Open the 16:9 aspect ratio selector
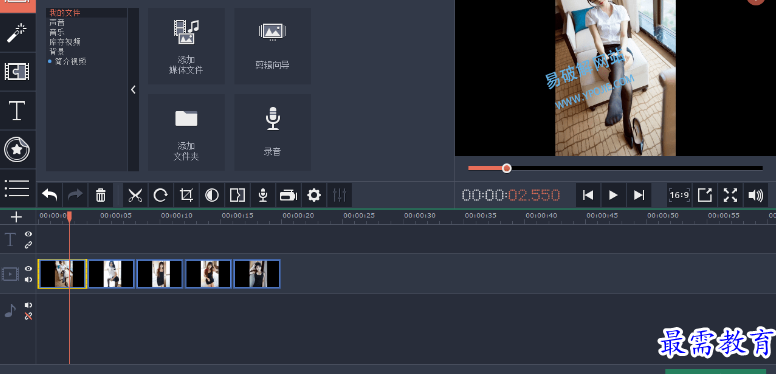The width and height of the screenshot is (782, 374). [679, 195]
